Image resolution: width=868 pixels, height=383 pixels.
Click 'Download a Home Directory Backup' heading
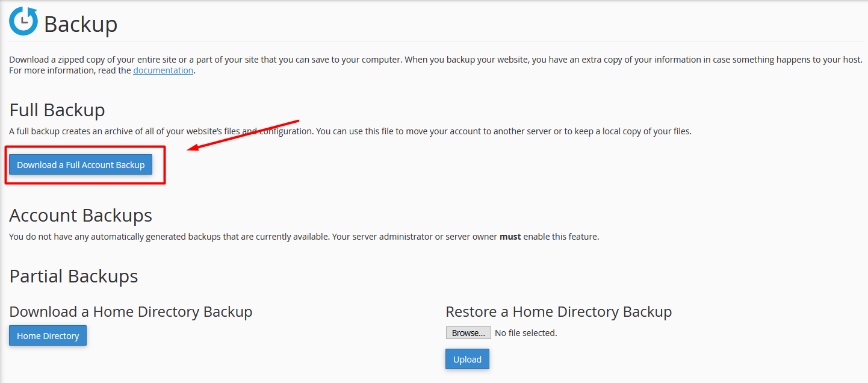coord(131,312)
